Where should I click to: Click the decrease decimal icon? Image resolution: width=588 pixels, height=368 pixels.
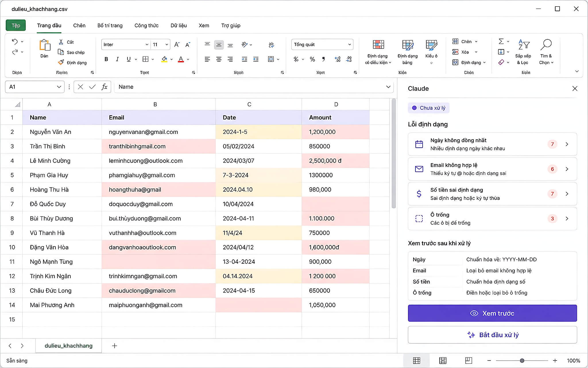tap(349, 59)
